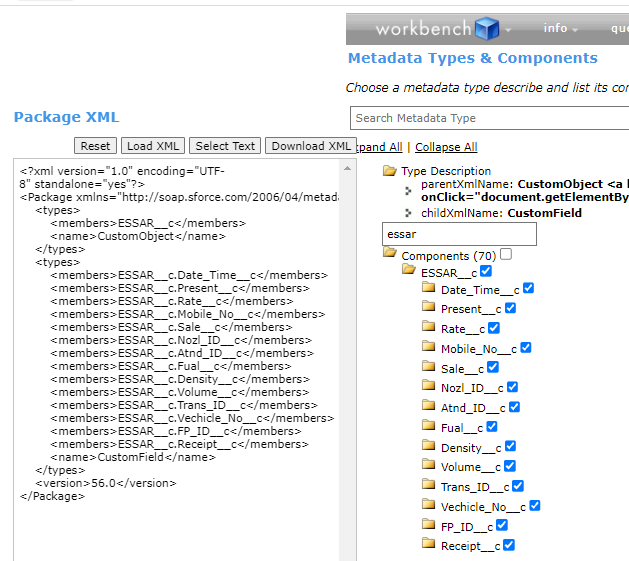Click folder icon next to Receipt__c
629x561 pixels.
click(x=428, y=544)
